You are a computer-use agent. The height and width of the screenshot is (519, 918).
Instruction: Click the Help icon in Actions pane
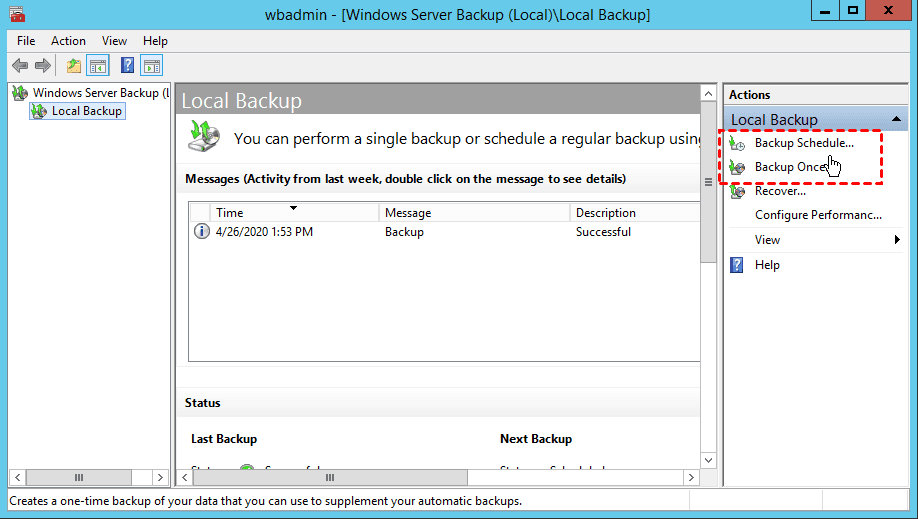pyautogui.click(x=737, y=265)
